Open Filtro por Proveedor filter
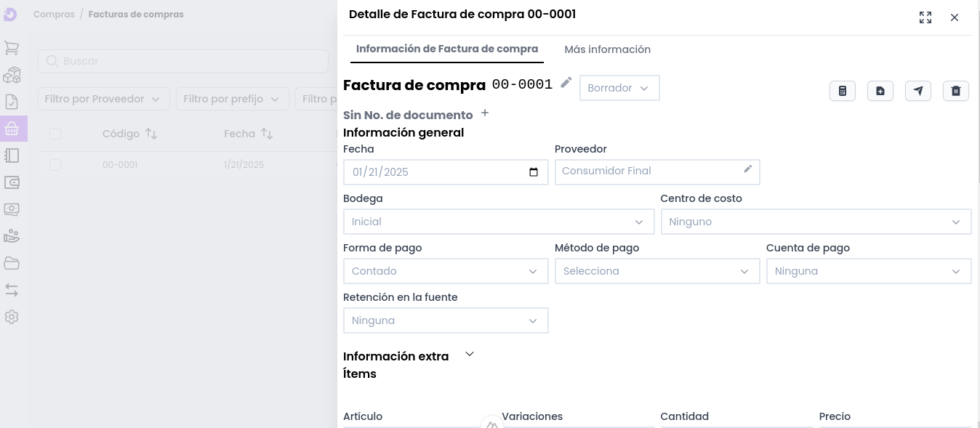Screen dimensions: 980x428 (x=103, y=99)
